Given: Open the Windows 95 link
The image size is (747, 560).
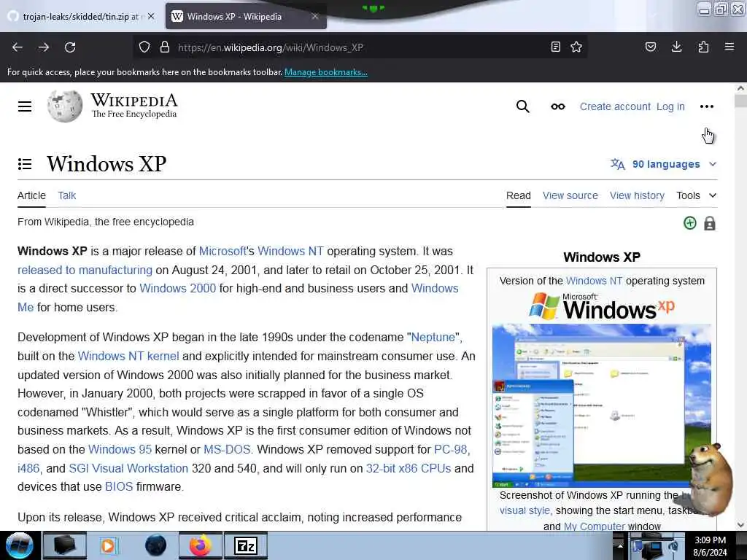Looking at the screenshot, I should pos(120,449).
